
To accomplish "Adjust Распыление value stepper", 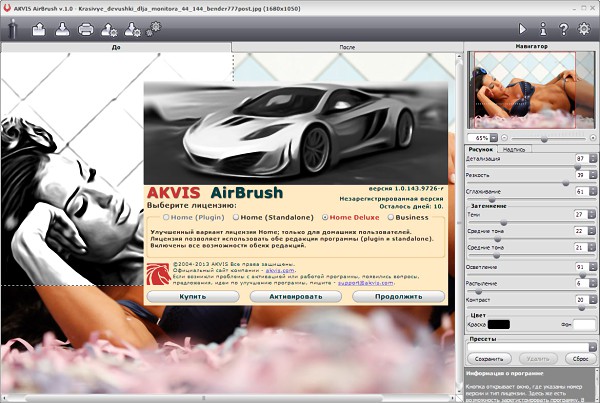I will click(593, 283).
